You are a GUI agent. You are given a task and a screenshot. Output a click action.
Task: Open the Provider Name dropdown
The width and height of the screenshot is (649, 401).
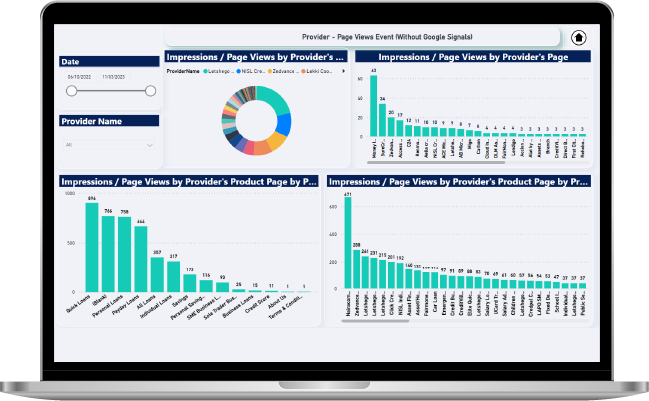pos(109,145)
